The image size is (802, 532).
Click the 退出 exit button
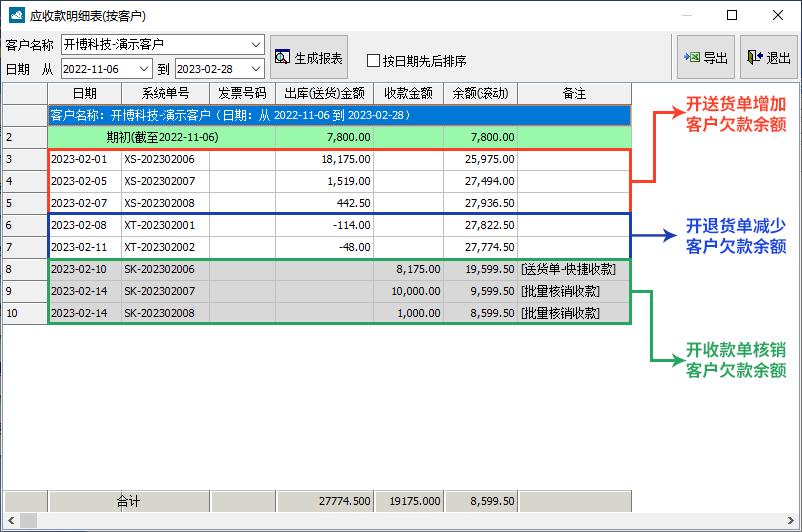tap(769, 57)
